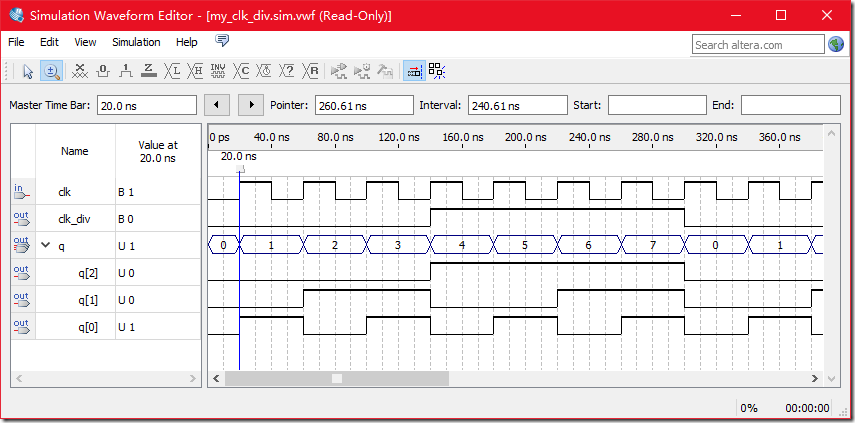Move time bar to next transition
855x423 pixels.
coord(251,105)
